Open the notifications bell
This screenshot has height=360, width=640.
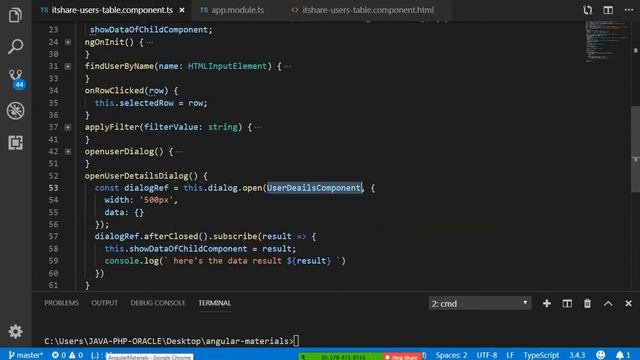(622, 355)
